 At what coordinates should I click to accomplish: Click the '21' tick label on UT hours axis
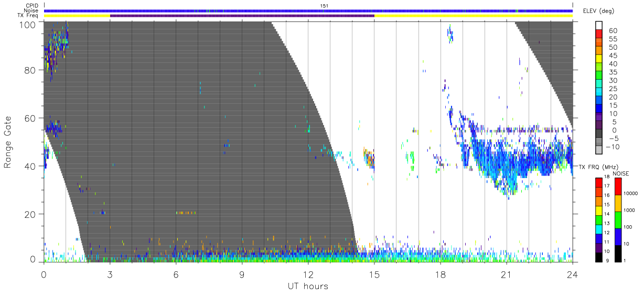point(507,273)
